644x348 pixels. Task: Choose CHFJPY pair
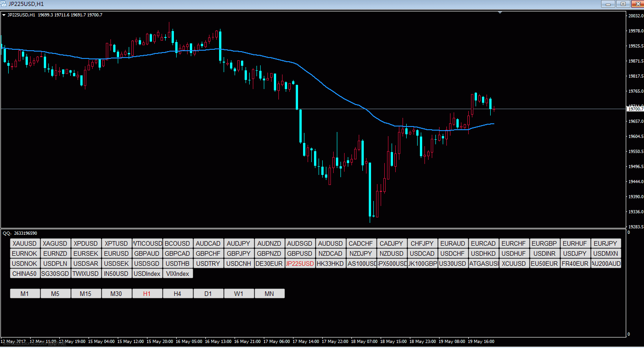point(422,243)
